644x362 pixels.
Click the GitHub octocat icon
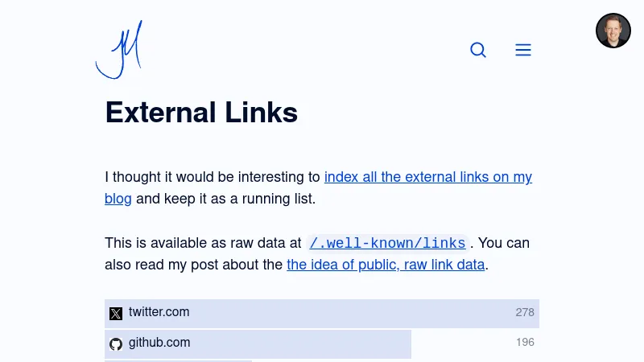(x=116, y=343)
